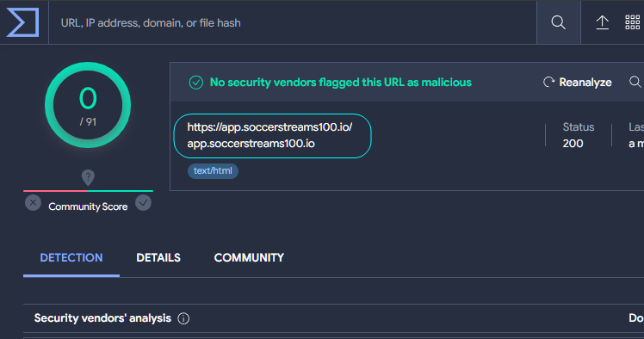The width and height of the screenshot is (644, 339).
Task: Click the search icon beside Reanalyze
Action: [x=635, y=82]
